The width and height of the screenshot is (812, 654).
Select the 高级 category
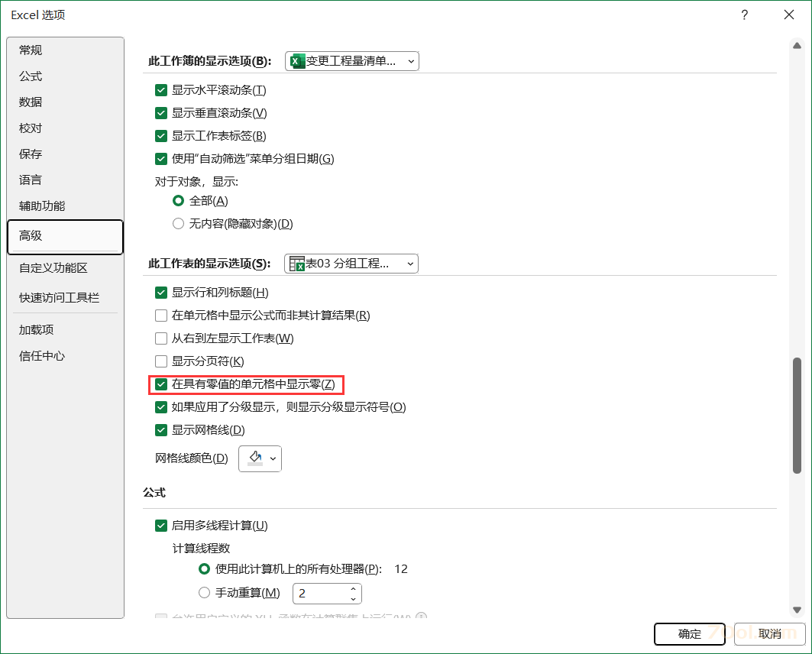(x=65, y=237)
